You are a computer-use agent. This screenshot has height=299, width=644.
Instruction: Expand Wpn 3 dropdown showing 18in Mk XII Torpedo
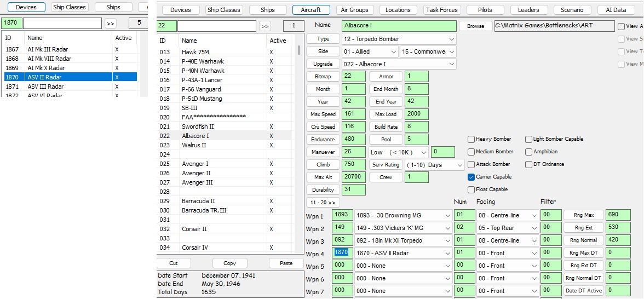click(x=403, y=241)
